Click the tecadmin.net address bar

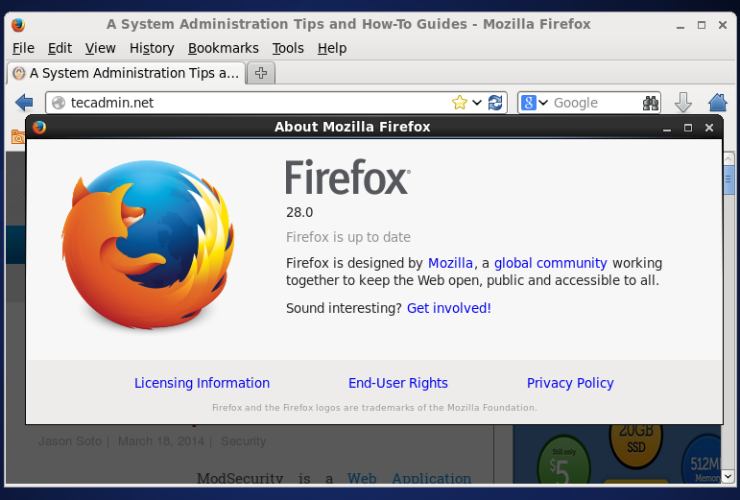tap(250, 102)
